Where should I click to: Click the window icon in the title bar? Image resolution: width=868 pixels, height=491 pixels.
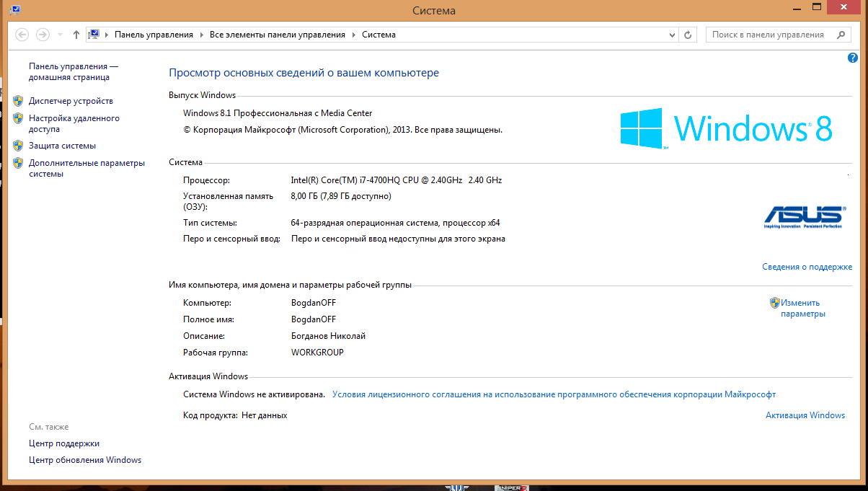[x=15, y=10]
